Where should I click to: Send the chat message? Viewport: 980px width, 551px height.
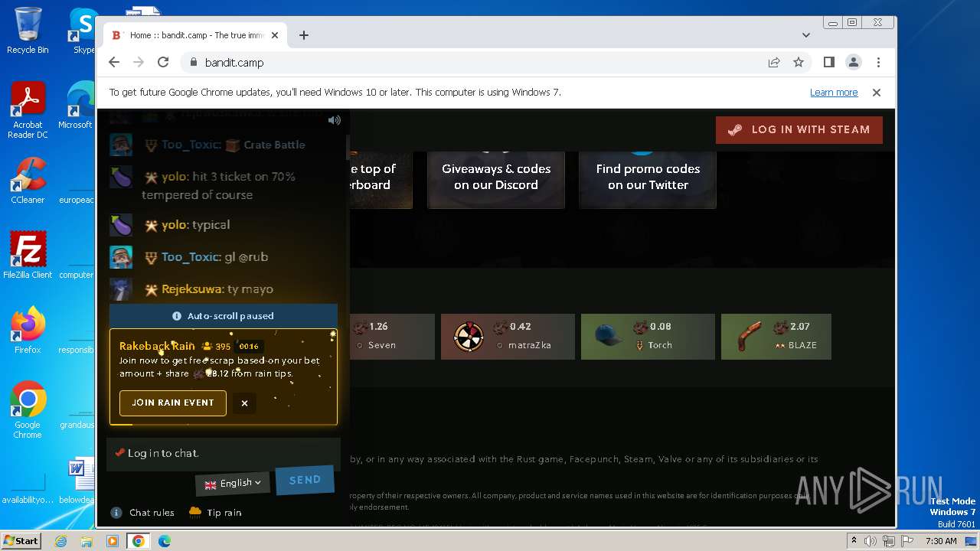click(305, 480)
